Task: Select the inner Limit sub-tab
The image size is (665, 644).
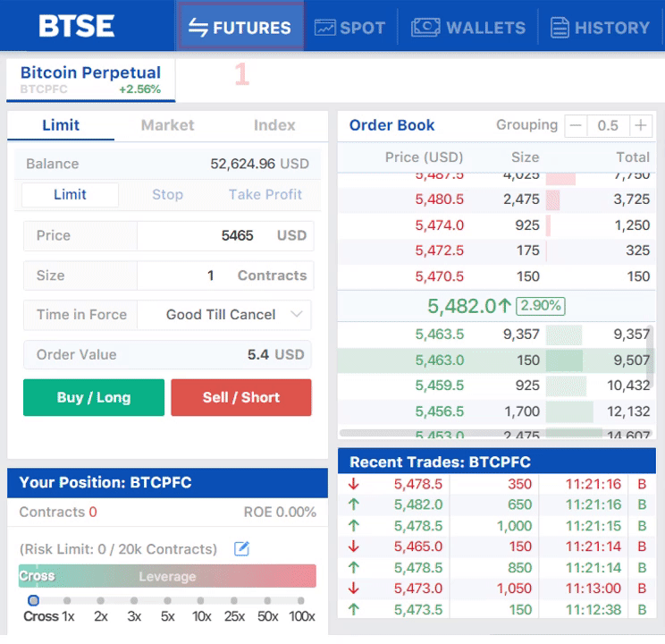Action: coord(70,194)
